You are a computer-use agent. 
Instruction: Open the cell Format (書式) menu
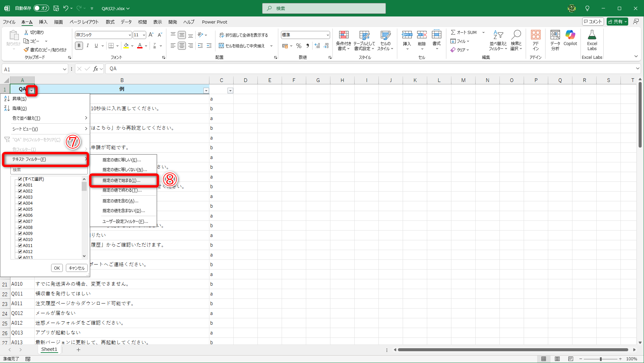click(437, 40)
